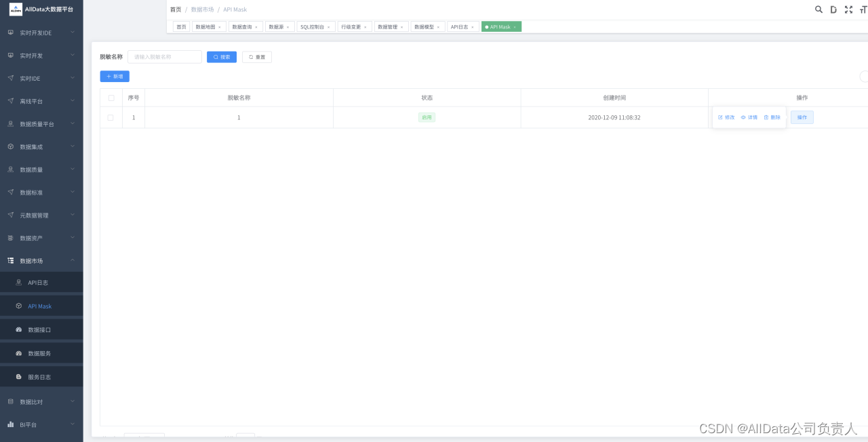Screen dimensions: 868x442
Task: Click the 启用 status tag
Action: (427, 117)
